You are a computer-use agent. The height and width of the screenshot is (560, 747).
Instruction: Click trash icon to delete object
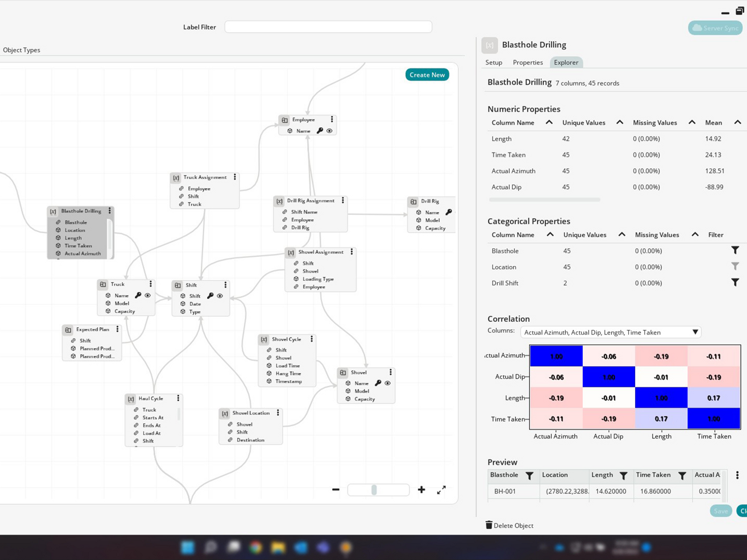click(489, 525)
